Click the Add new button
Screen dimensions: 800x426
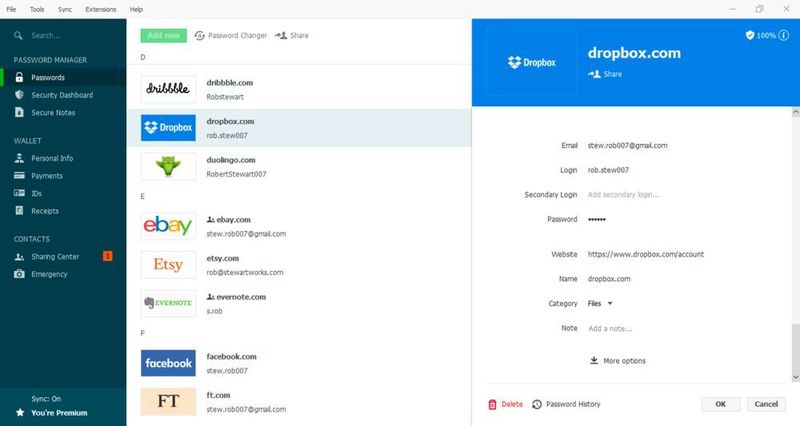pyautogui.click(x=163, y=35)
